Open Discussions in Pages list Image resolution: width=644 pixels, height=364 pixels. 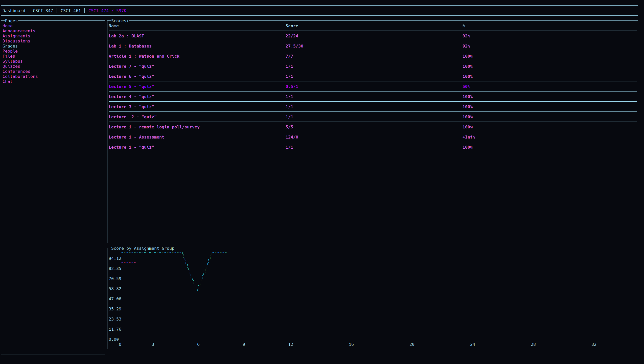[16, 41]
